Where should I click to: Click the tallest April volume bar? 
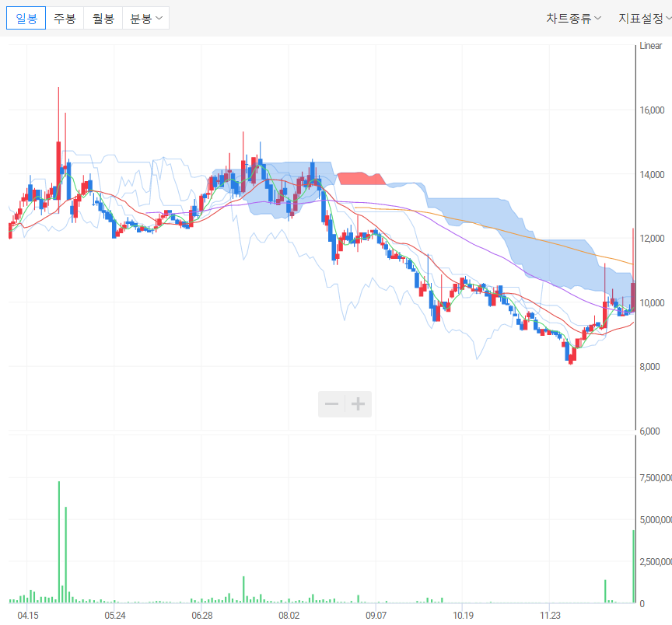[59, 542]
